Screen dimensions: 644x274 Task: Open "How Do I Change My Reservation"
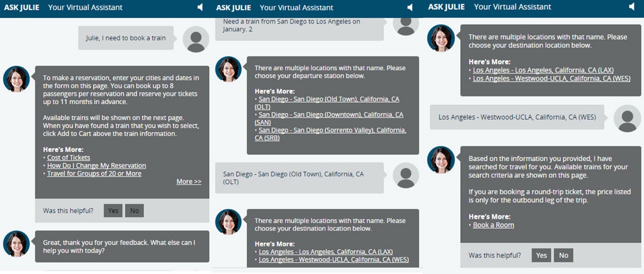pos(96,166)
